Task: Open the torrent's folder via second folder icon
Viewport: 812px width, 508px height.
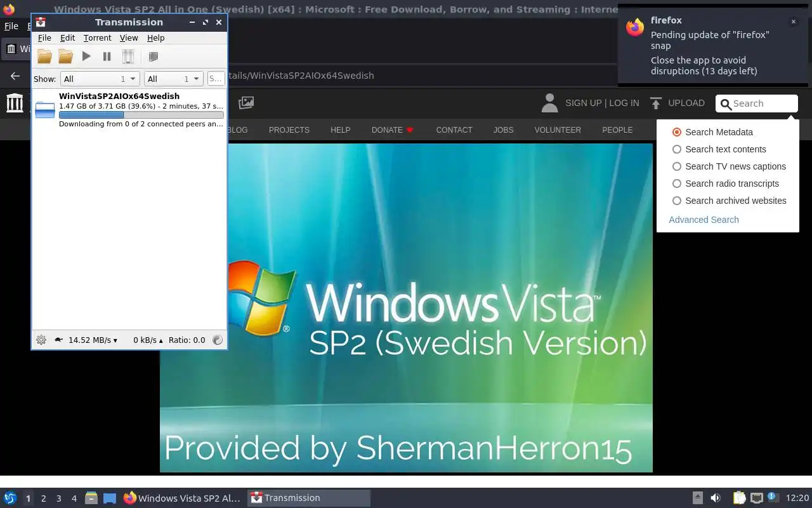Action: pos(65,57)
